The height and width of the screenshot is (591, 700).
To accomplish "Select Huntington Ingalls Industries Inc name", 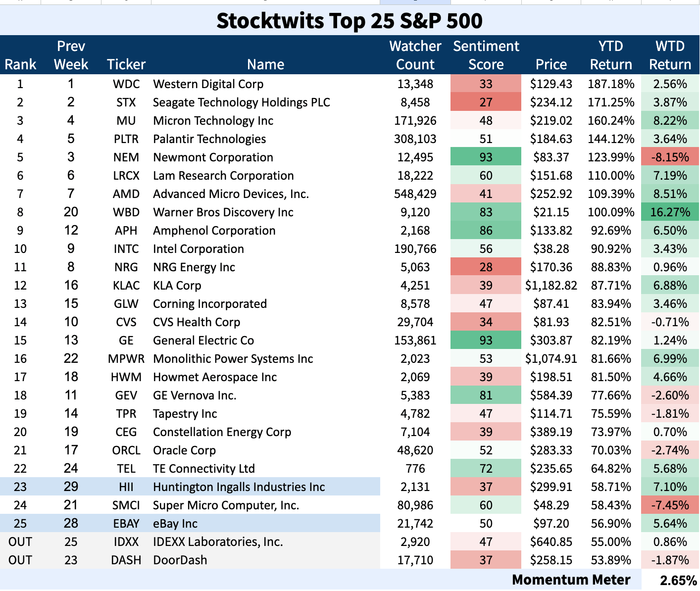I will pyautogui.click(x=239, y=487).
